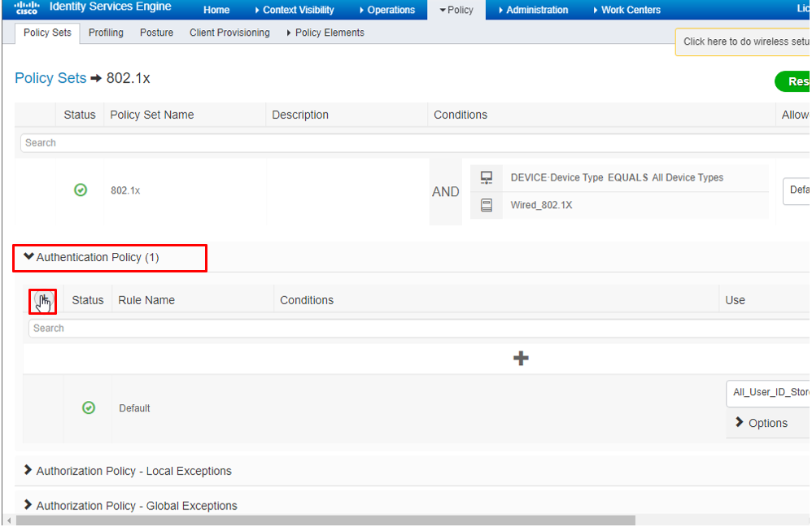Go to the Home menu item
Screen dimensions: 812x527
pos(216,10)
